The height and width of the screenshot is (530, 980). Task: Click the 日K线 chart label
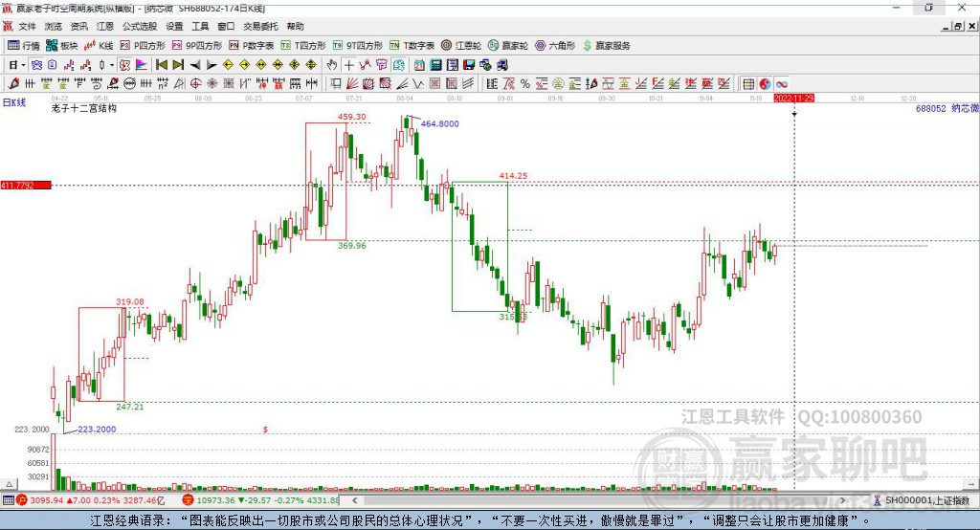(x=14, y=102)
